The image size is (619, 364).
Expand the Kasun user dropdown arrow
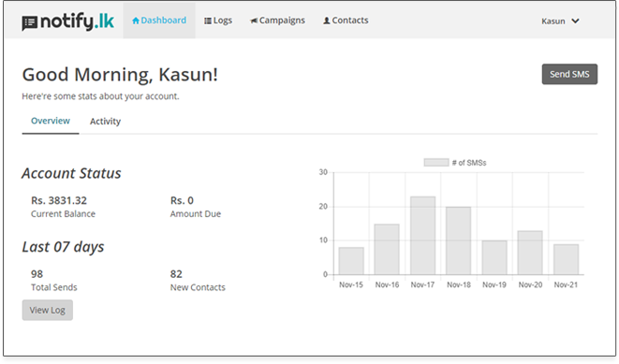click(576, 21)
